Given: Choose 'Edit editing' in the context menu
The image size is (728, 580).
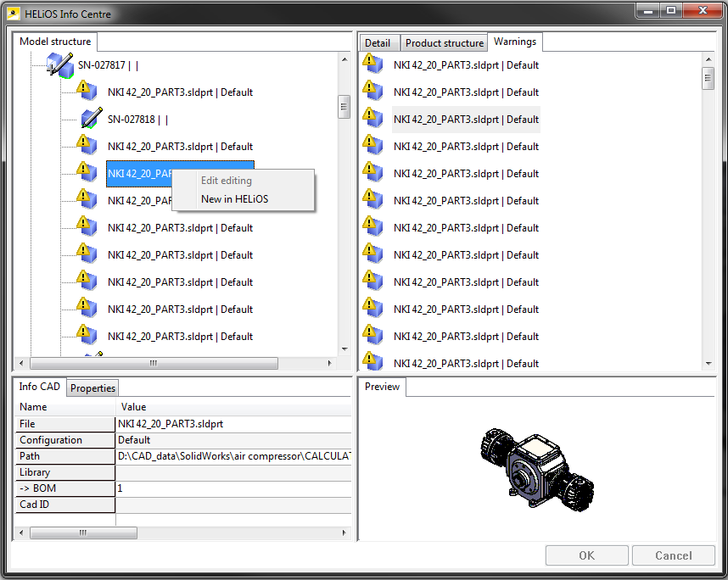Looking at the screenshot, I should pyautogui.click(x=226, y=181).
